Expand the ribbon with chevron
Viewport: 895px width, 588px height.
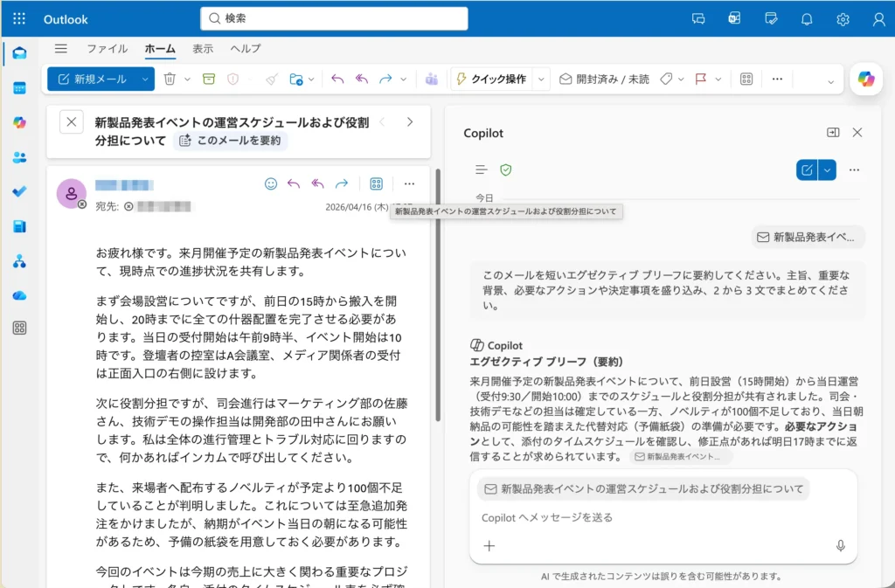(831, 81)
